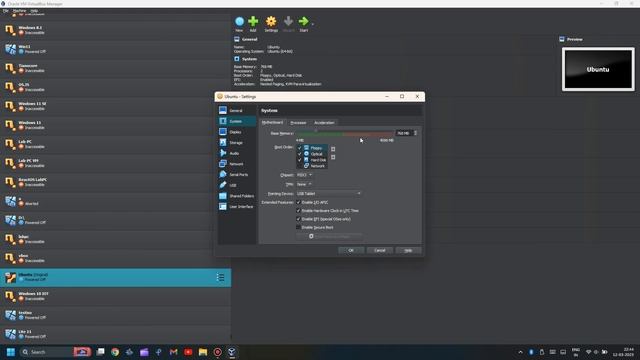Click the Discard toolbar arrow icon
Screen dimensions: 640x360
point(288,21)
